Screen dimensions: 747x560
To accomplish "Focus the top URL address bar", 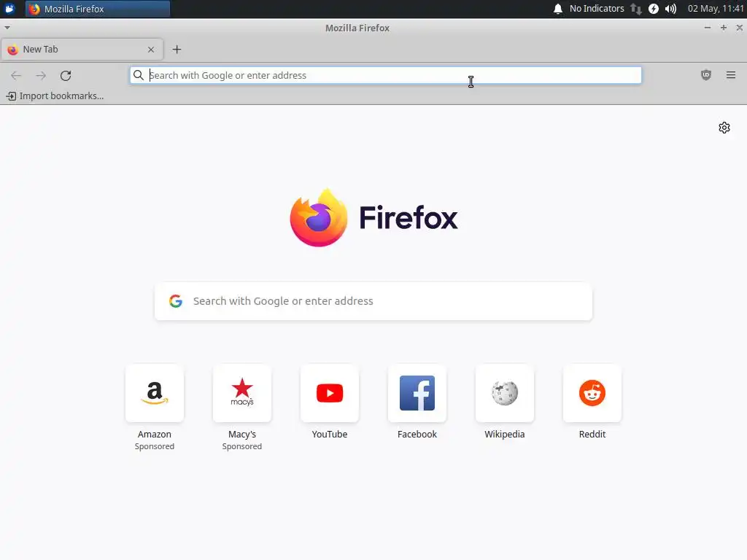I will [x=386, y=75].
